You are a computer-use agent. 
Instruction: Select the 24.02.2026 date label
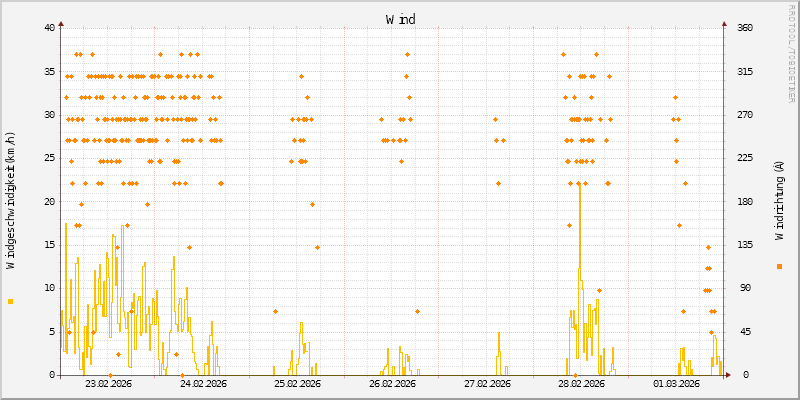pyautogui.click(x=203, y=383)
